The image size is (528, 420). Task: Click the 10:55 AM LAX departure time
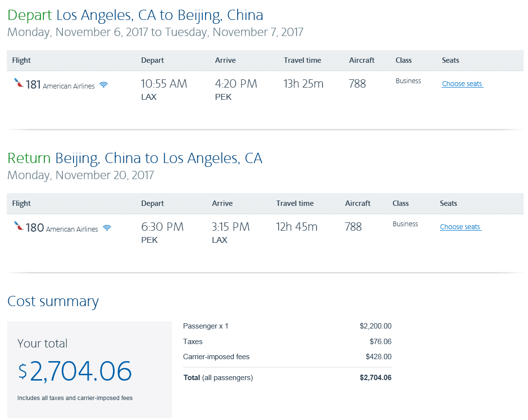click(164, 84)
